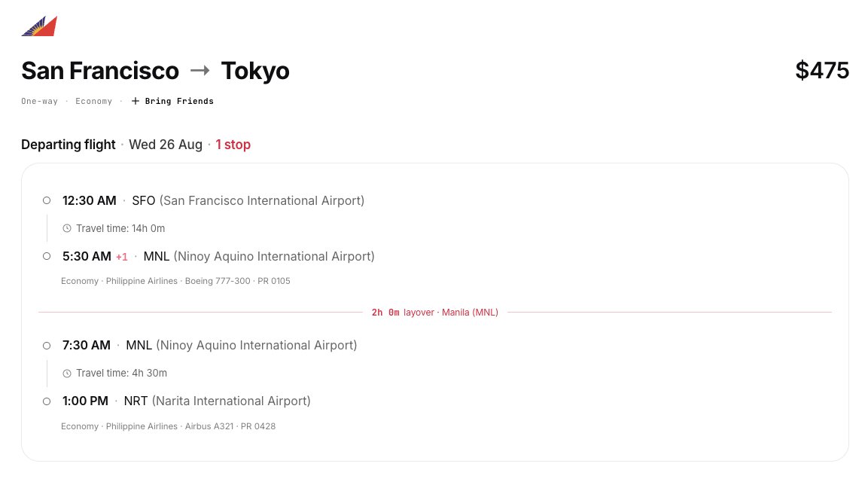Click the Boeing 777-300 aircraft text
Image resolution: width=868 pixels, height=482 pixels.
click(x=218, y=281)
